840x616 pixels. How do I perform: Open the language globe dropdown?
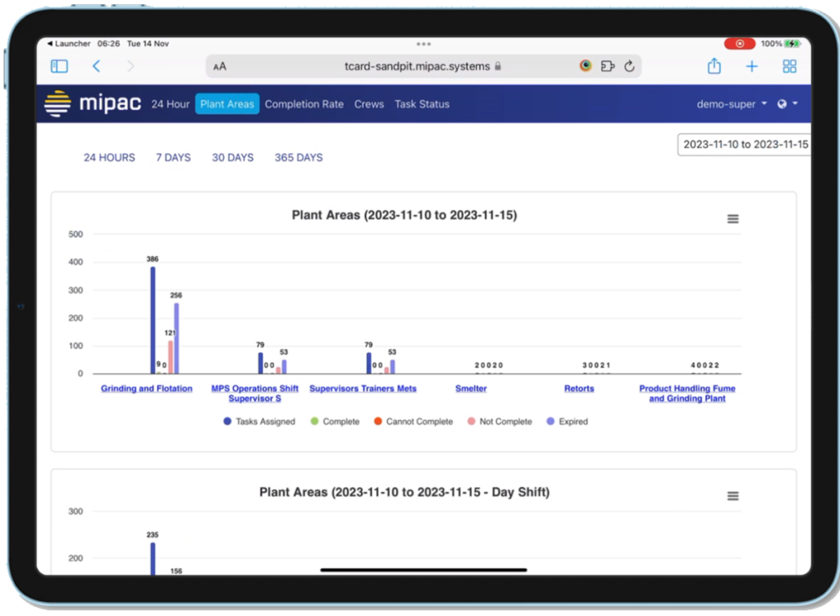[x=782, y=103]
